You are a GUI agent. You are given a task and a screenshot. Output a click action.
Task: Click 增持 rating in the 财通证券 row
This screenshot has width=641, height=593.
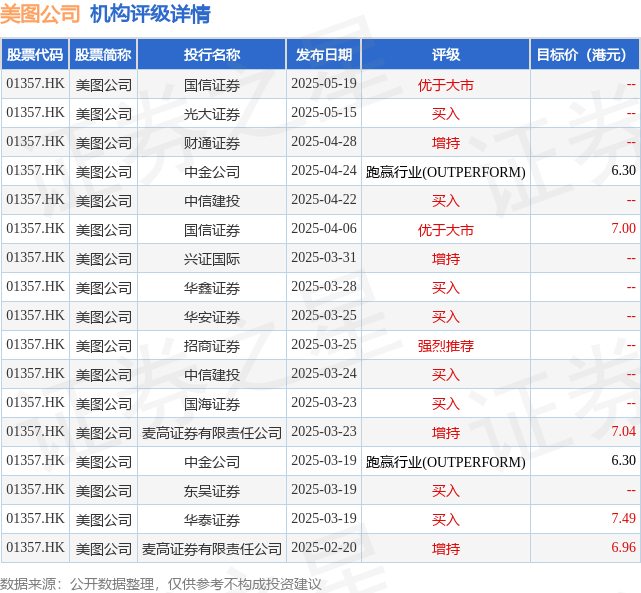(x=446, y=143)
